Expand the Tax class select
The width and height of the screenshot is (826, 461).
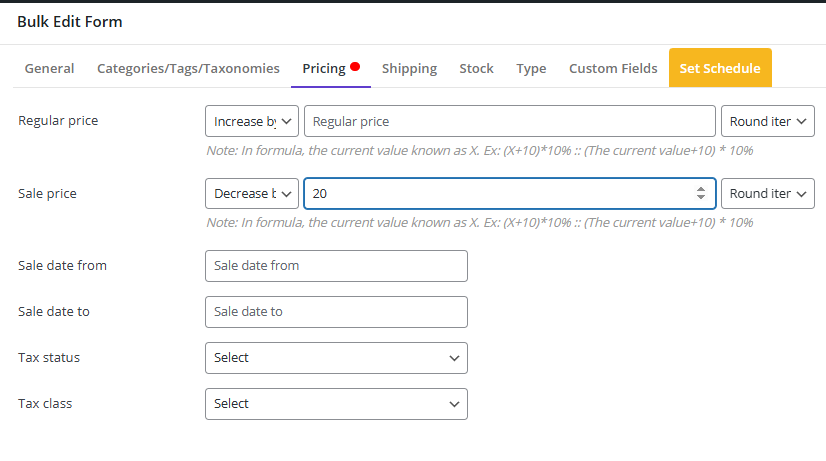[336, 404]
